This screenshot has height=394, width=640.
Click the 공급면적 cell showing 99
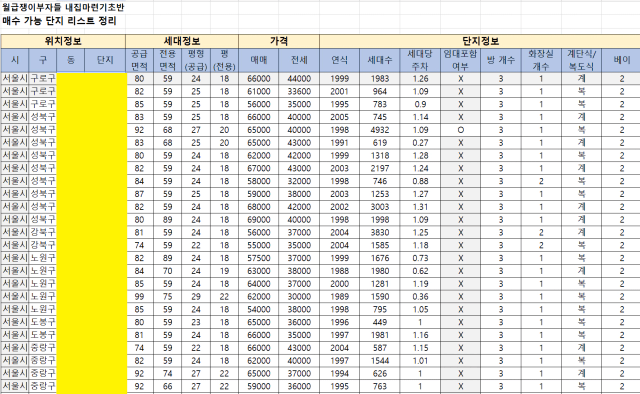139,296
